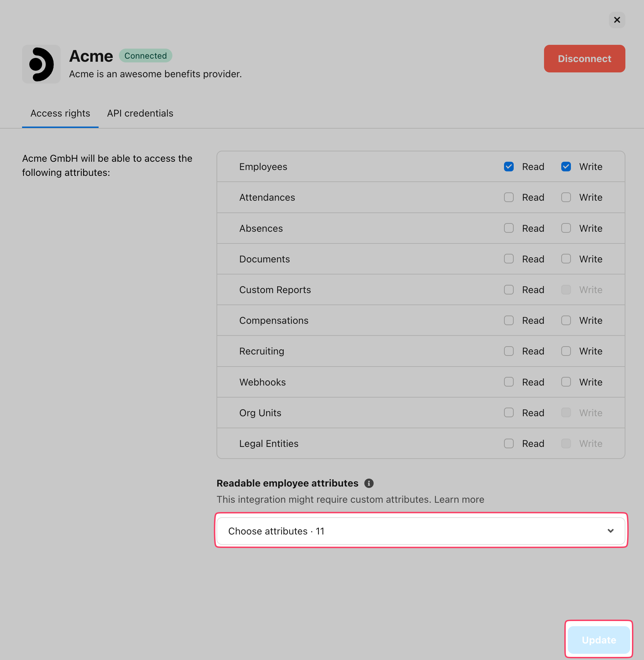Enable Read for Custom Reports
Viewport: 644px width, 660px height.
pos(509,290)
